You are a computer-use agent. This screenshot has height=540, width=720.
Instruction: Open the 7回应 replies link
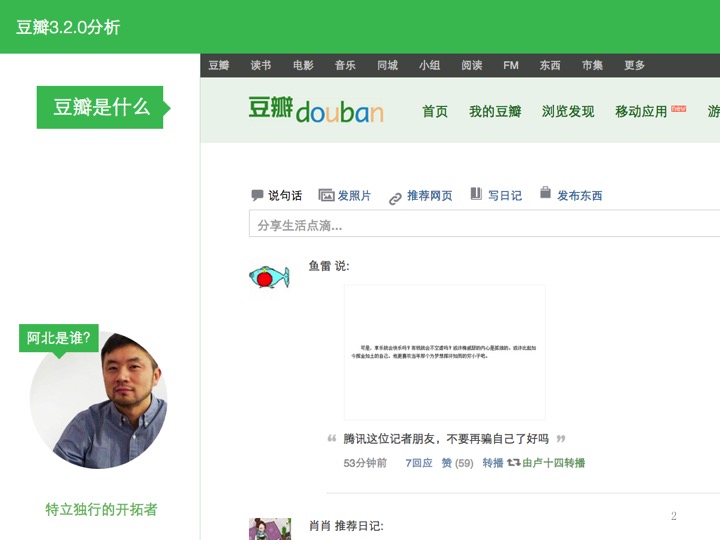(x=419, y=463)
